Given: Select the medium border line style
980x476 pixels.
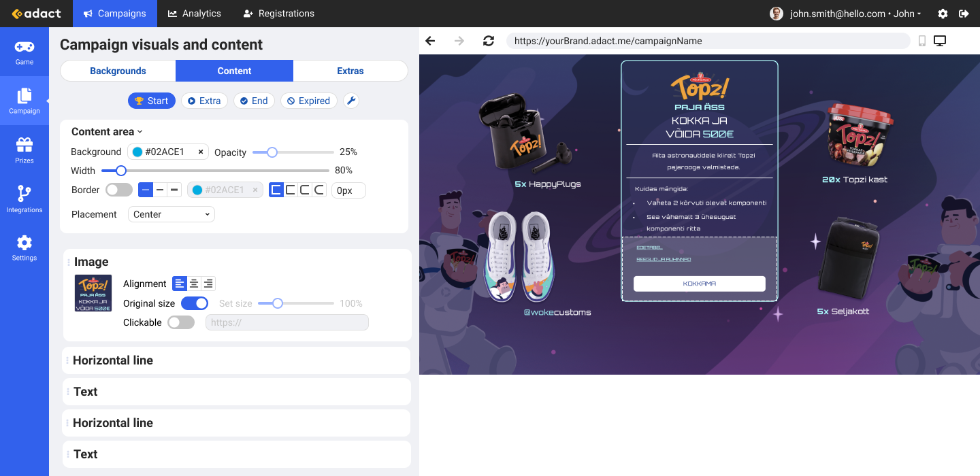Looking at the screenshot, I should tap(160, 190).
